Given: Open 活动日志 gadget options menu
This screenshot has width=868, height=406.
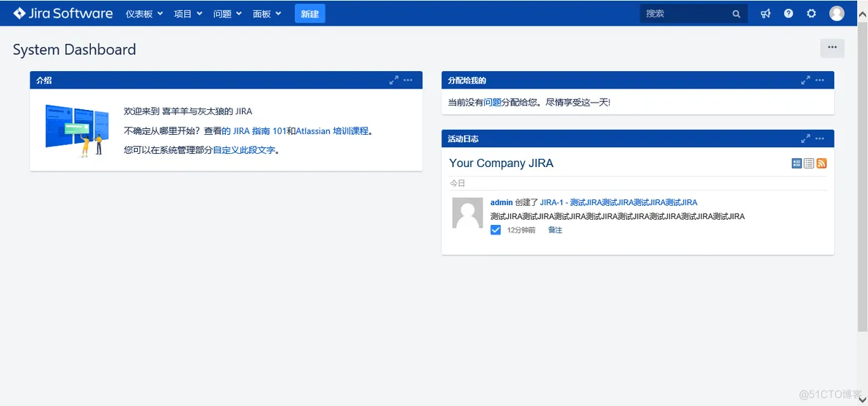Looking at the screenshot, I should pyautogui.click(x=820, y=139).
